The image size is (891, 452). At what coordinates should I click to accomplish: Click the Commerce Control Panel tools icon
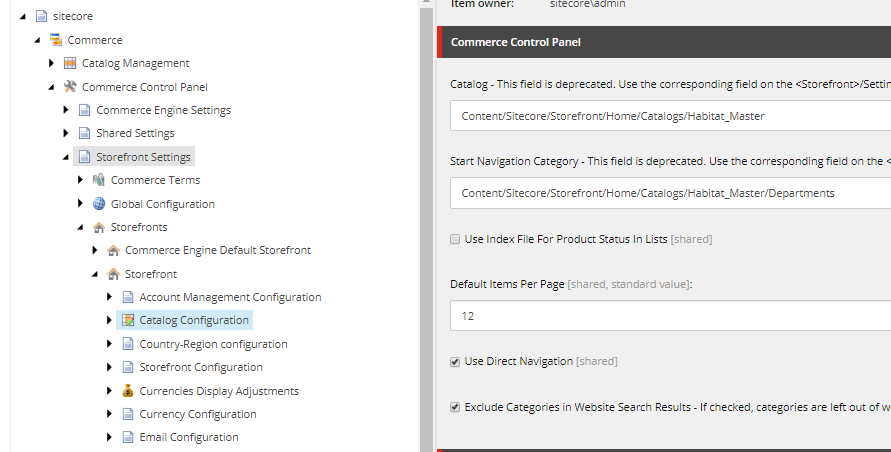[70, 86]
